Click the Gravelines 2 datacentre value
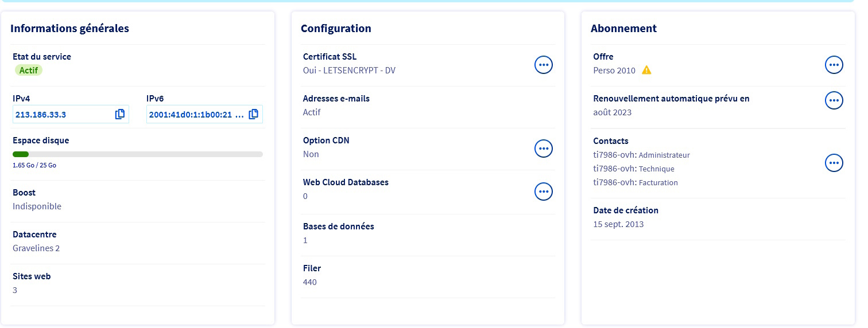Viewport: 868px width, 328px height. 36,248
